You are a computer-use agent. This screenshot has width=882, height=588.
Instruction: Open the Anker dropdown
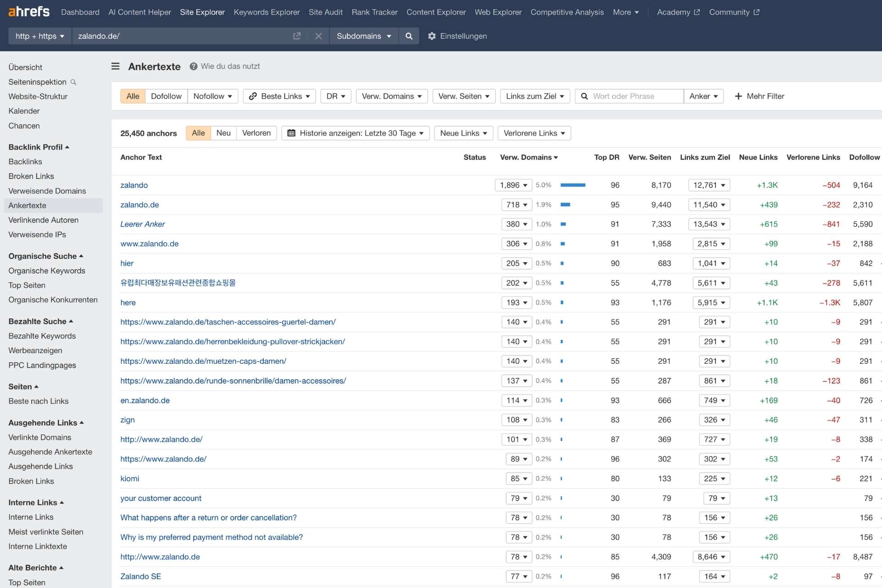(x=704, y=96)
